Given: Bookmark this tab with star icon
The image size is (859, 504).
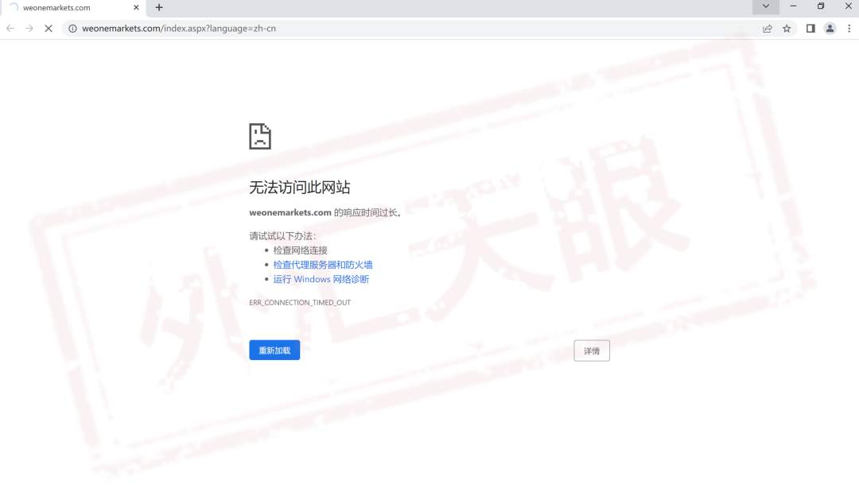Looking at the screenshot, I should pyautogui.click(x=787, y=29).
